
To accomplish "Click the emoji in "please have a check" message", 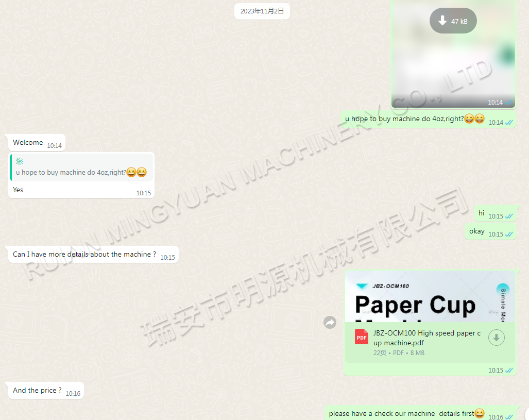I will 480,413.
